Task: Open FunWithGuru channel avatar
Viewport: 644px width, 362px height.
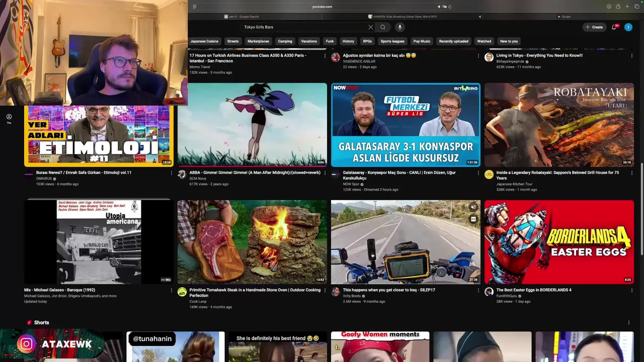Action: pyautogui.click(x=489, y=292)
